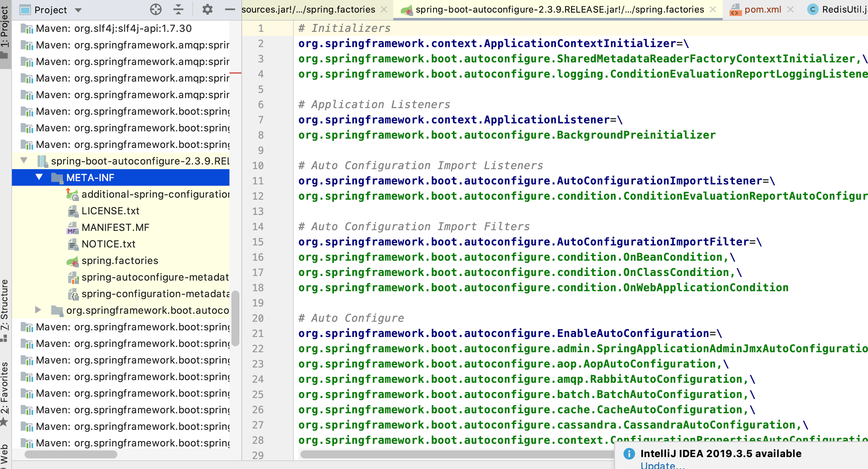Open spring-configuration-metadata file
The width and height of the screenshot is (868, 469).
(x=155, y=294)
